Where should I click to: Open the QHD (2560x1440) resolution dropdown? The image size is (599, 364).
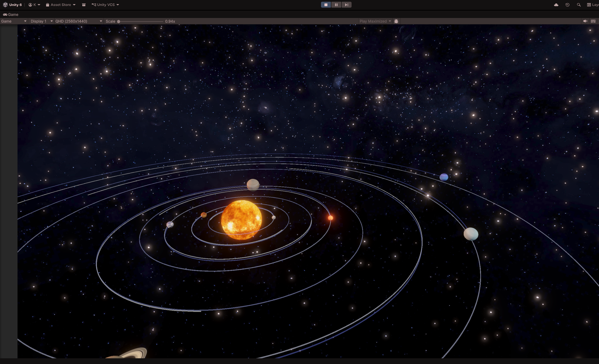[x=78, y=21]
